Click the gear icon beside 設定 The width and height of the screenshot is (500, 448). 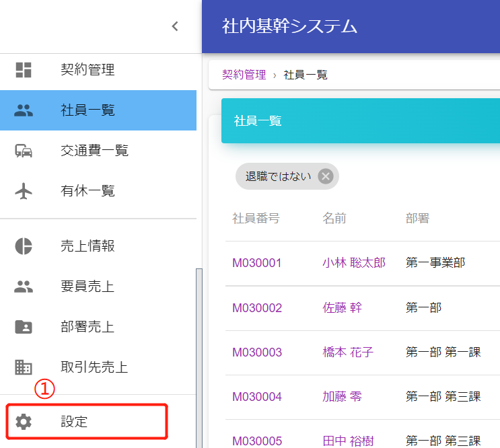24,422
